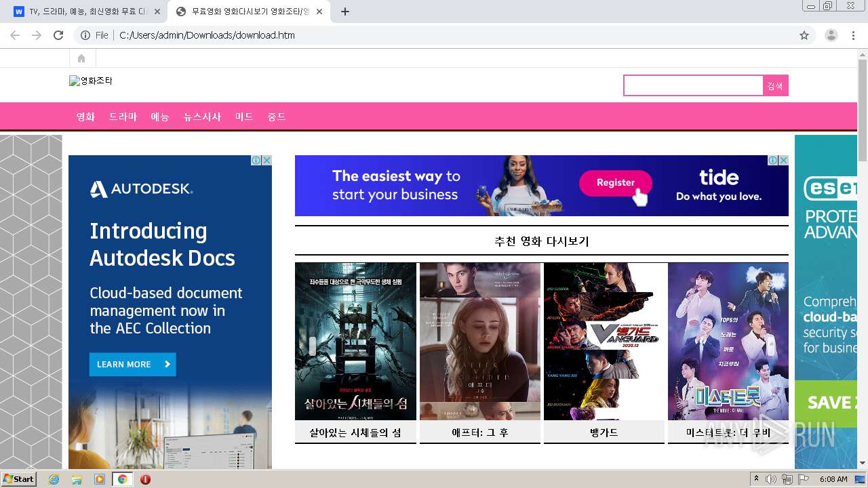The image size is (868, 488).
Task: Click the page scrollbar up arrow
Action: click(x=863, y=54)
